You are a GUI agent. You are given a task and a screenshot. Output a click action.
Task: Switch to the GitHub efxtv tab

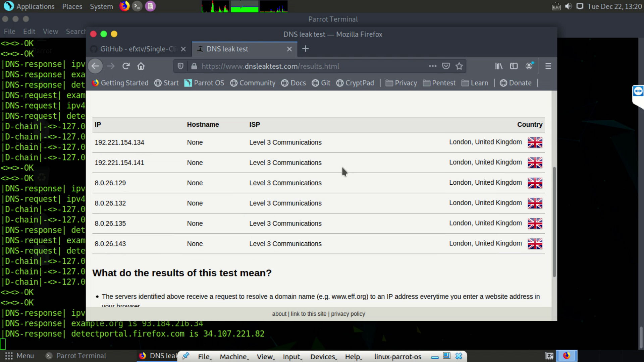(138, 49)
